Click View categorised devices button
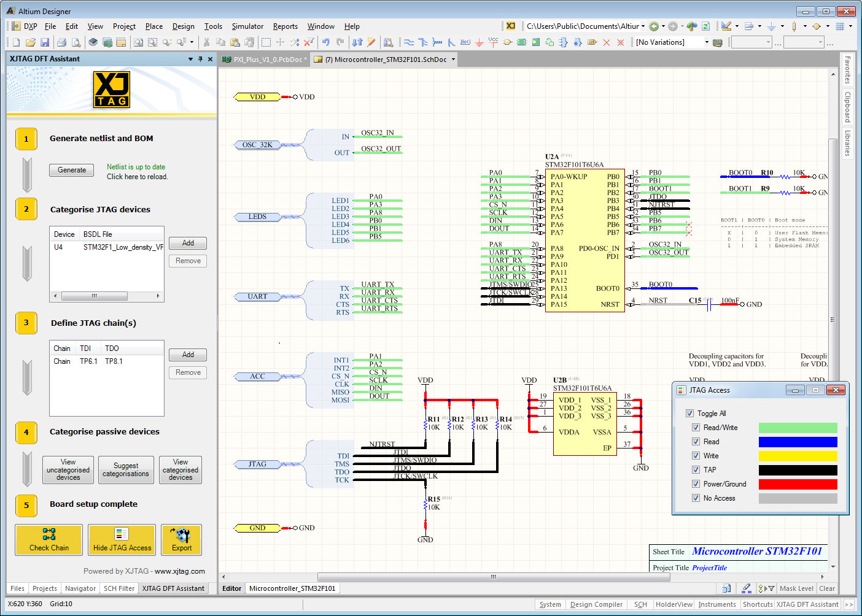This screenshot has width=862, height=616. point(181,470)
